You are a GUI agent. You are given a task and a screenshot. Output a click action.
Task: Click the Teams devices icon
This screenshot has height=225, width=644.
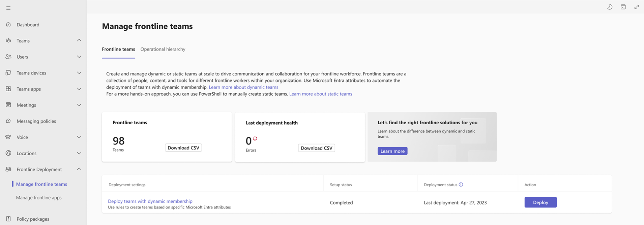8,73
